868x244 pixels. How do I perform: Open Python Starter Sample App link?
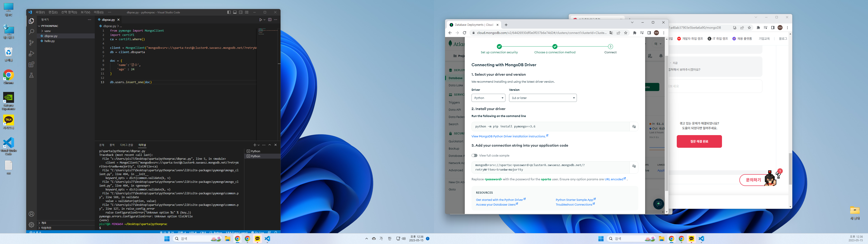[576, 200]
